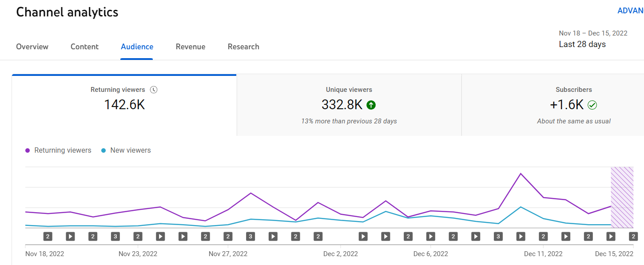
Task: Click the highest blue New viewers peak
Action: 521,207
